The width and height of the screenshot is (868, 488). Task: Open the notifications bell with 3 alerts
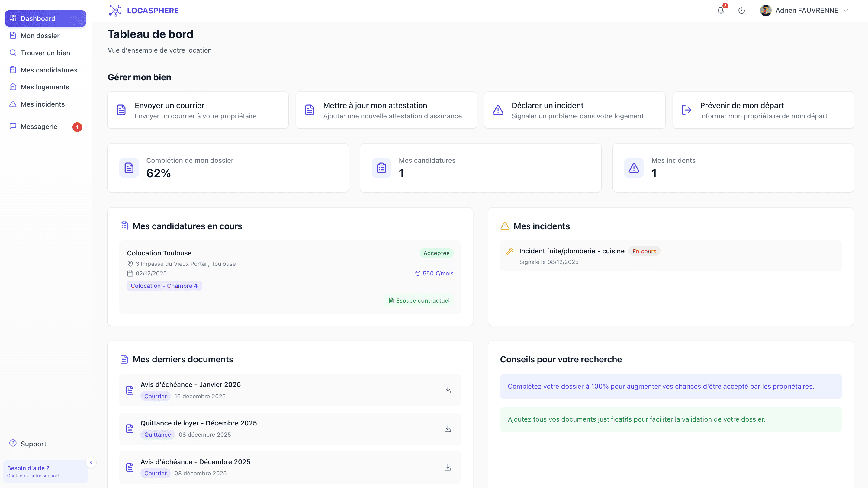click(x=720, y=10)
